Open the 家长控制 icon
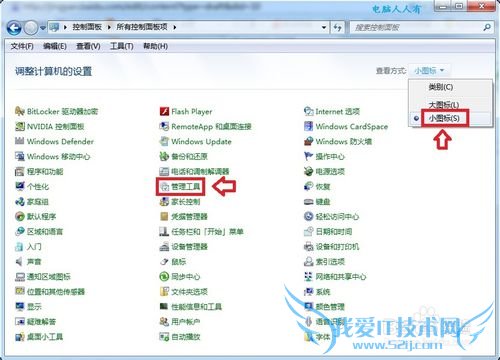Screen dimensions: 500x360 coord(164,201)
